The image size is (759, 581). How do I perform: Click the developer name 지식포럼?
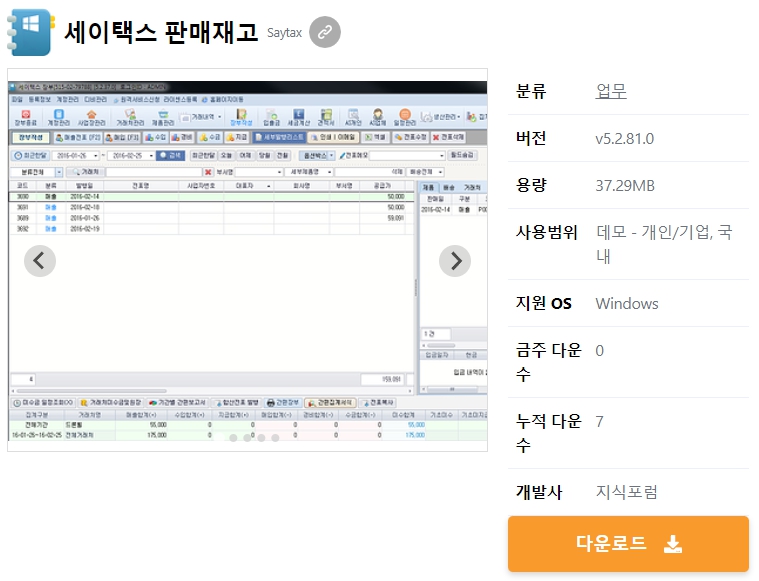click(626, 492)
